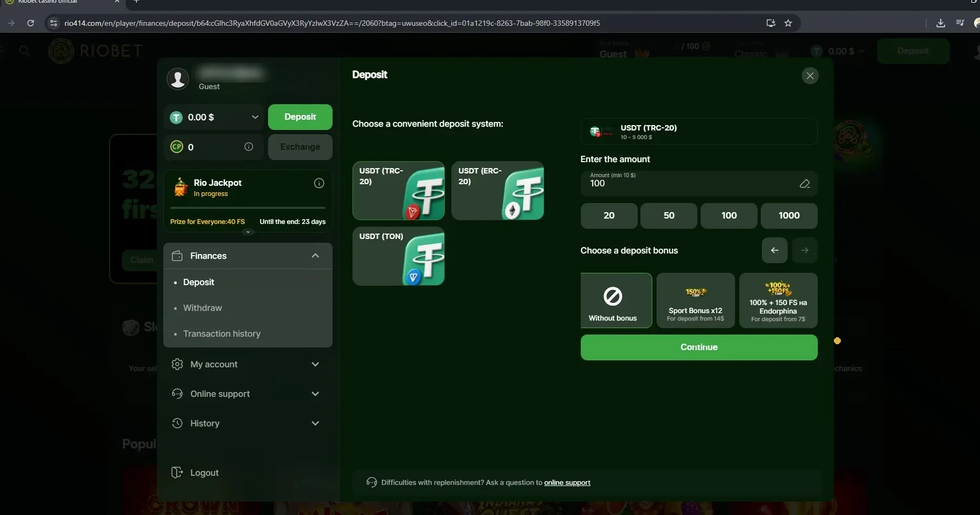980x515 pixels.
Task: Click the next bonus arrow button
Action: tap(804, 250)
